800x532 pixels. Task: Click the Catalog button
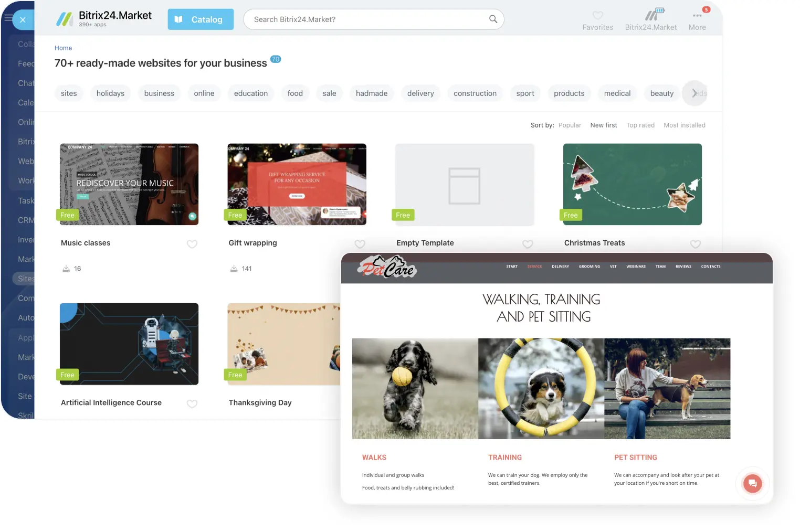(201, 19)
